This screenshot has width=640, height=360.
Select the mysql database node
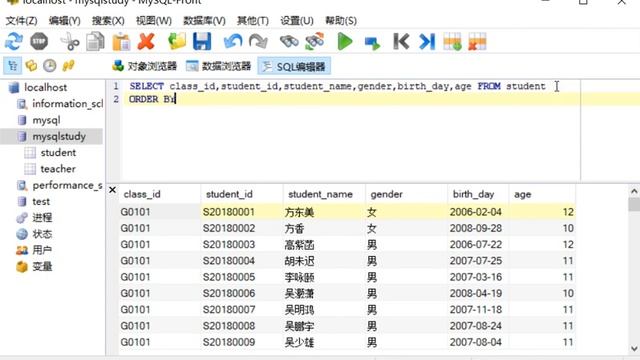pyautogui.click(x=46, y=120)
